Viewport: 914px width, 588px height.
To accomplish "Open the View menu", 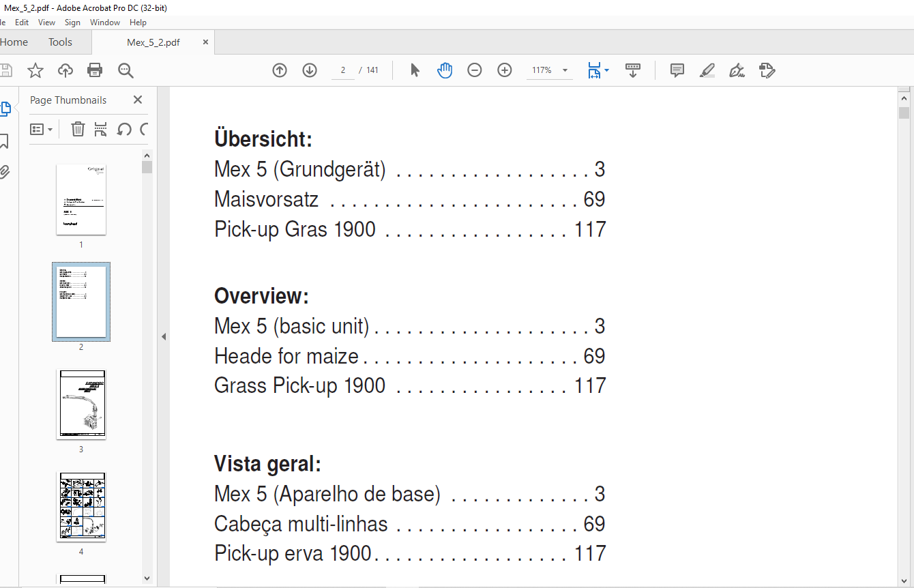I will [x=47, y=23].
